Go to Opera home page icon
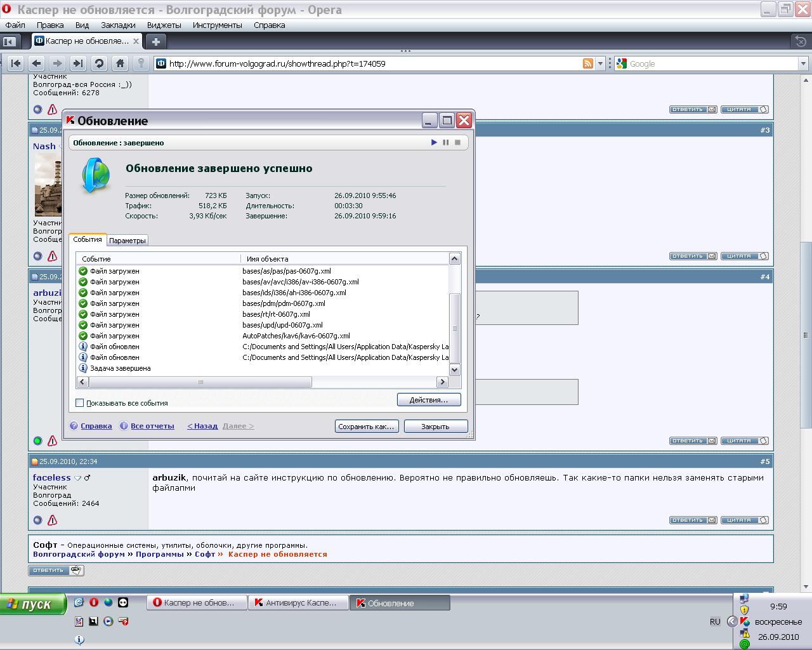The image size is (812, 650). (120, 63)
